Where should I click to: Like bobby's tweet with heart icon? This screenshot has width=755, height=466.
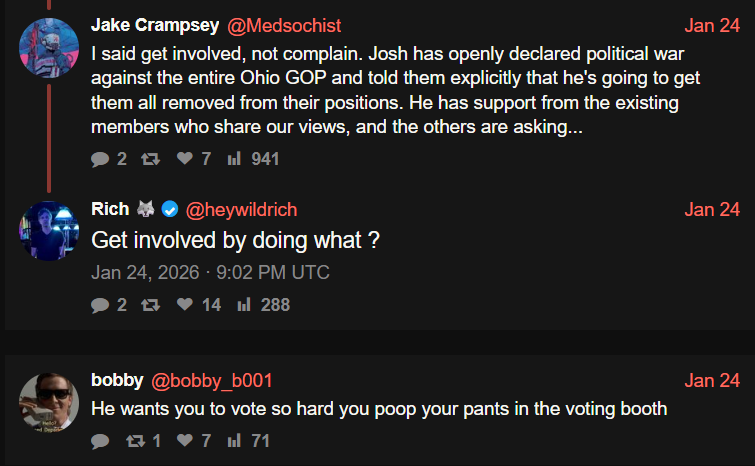[x=183, y=440]
